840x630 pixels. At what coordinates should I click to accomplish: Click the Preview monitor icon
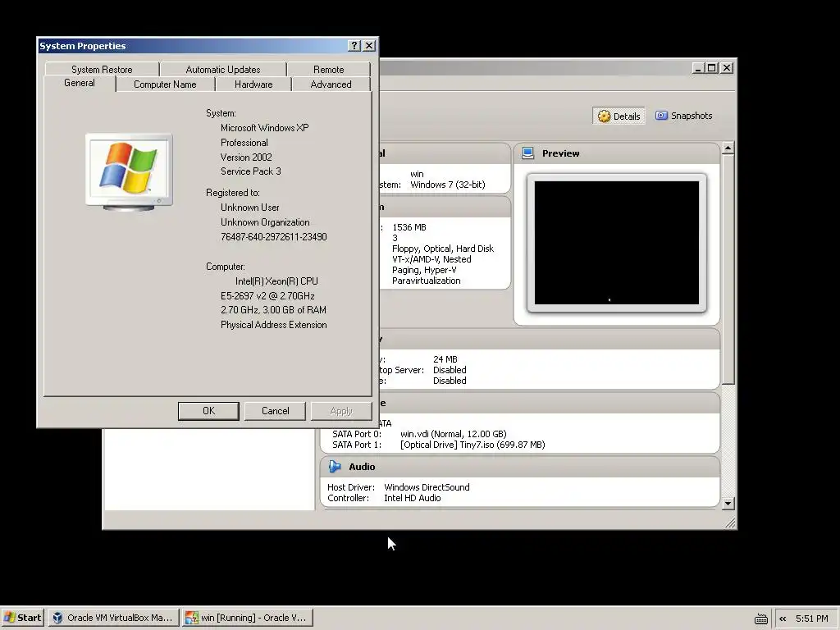click(527, 153)
